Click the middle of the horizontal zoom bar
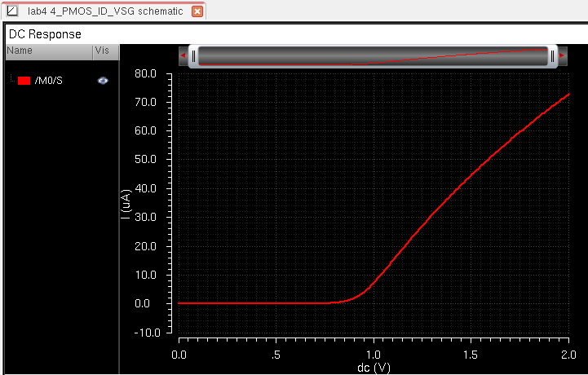This screenshot has height=375, width=588. point(374,56)
